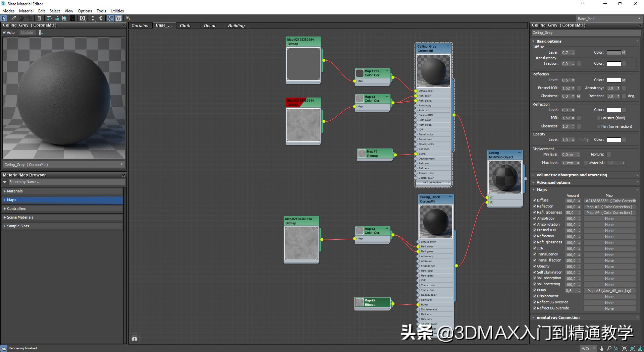644x352 pixels.
Task: Click the Zoom Extents icon at bottom right
Action: pyautogui.click(x=625, y=349)
